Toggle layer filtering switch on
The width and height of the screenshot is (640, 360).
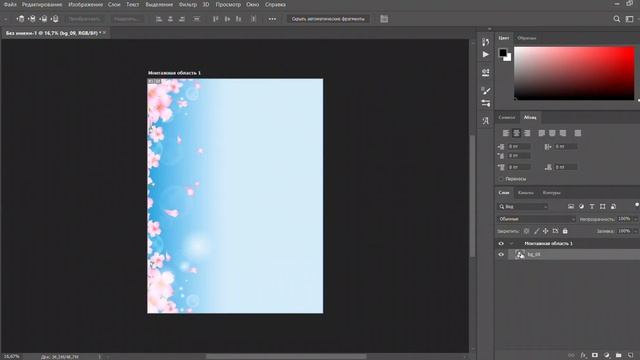[636, 205]
